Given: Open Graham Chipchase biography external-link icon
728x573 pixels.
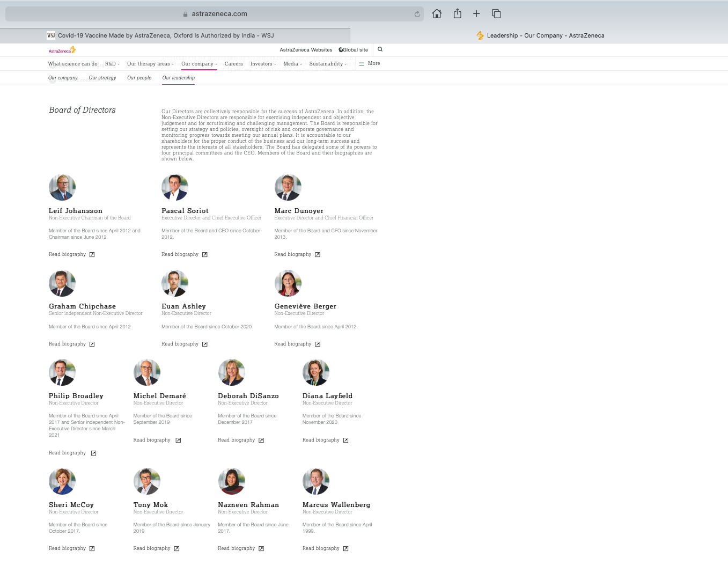Looking at the screenshot, I should coord(92,344).
